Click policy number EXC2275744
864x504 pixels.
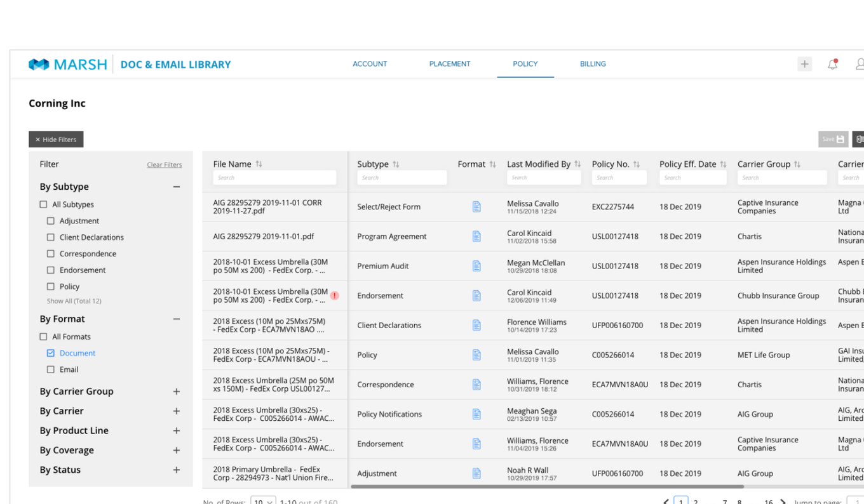613,207
